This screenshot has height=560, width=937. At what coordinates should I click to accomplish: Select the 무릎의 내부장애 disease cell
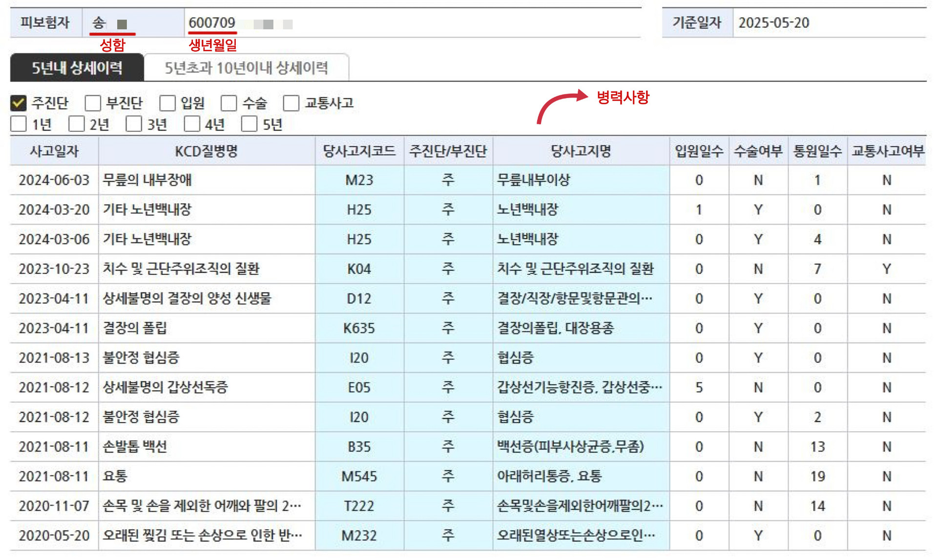[x=207, y=180]
